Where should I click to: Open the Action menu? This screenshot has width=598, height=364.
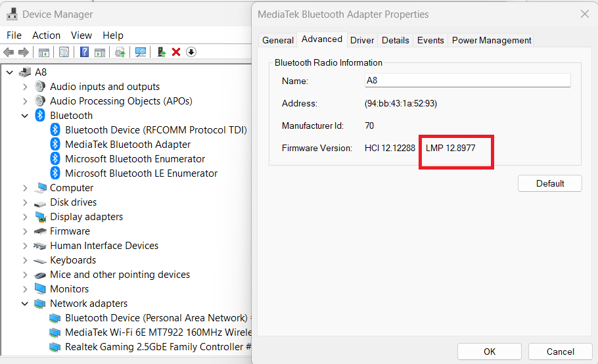tap(46, 35)
